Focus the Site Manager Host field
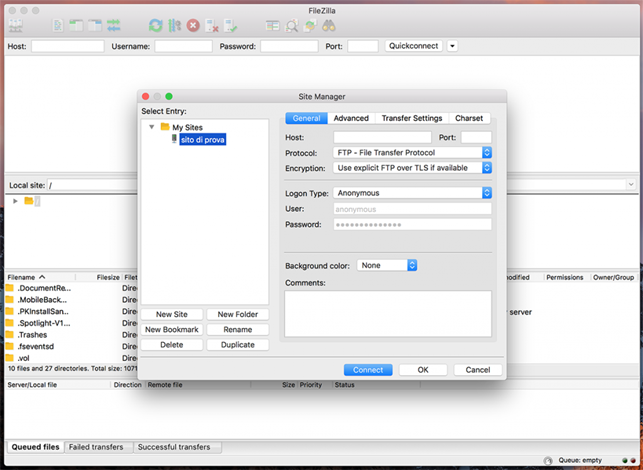This screenshot has width=643, height=470. [382, 137]
